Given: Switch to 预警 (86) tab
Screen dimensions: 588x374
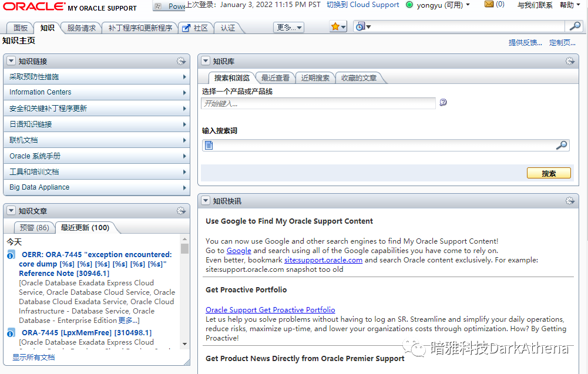Looking at the screenshot, I should pyautogui.click(x=34, y=227).
